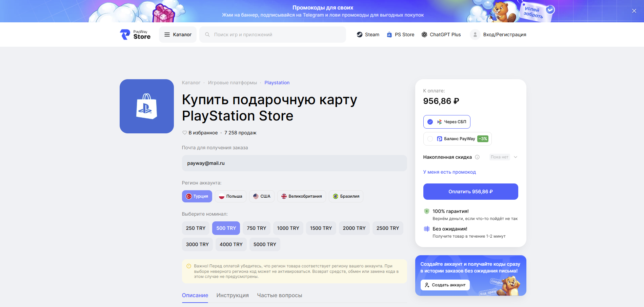Click the info icon next to Накопленная скидка

[477, 157]
